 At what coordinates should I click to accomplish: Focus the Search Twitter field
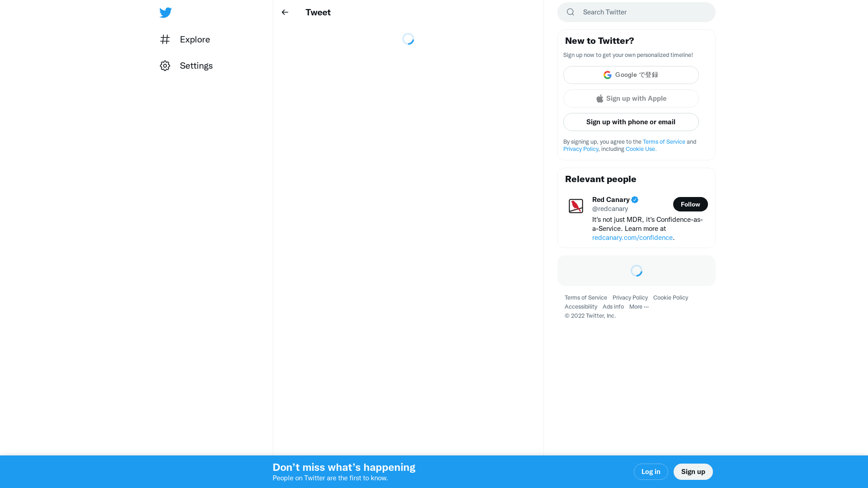click(x=642, y=12)
